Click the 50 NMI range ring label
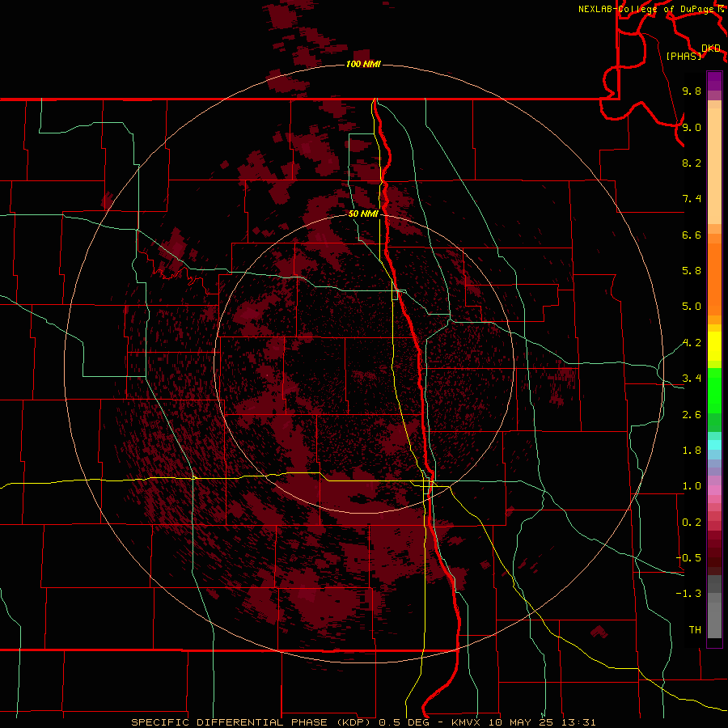The image size is (728, 728). 363,214
